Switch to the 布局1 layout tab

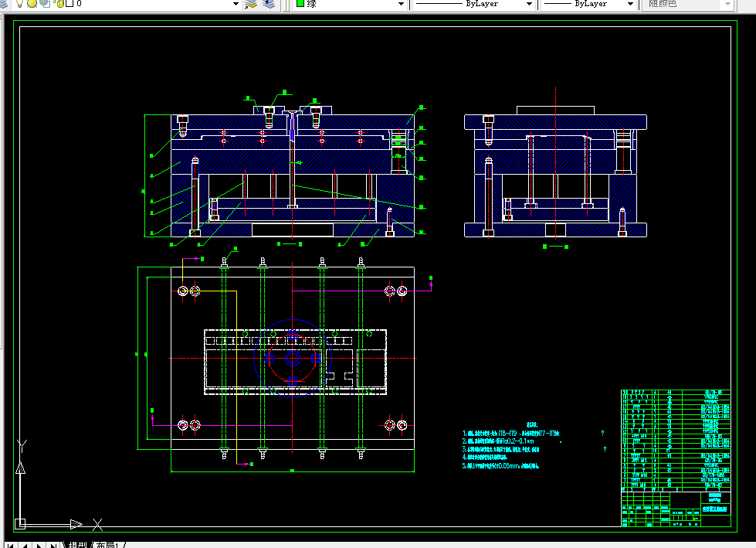click(x=108, y=545)
